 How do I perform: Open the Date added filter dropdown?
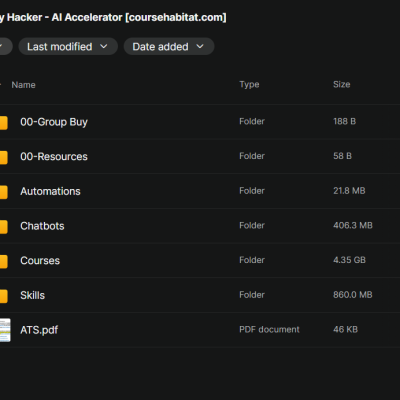pos(169,47)
